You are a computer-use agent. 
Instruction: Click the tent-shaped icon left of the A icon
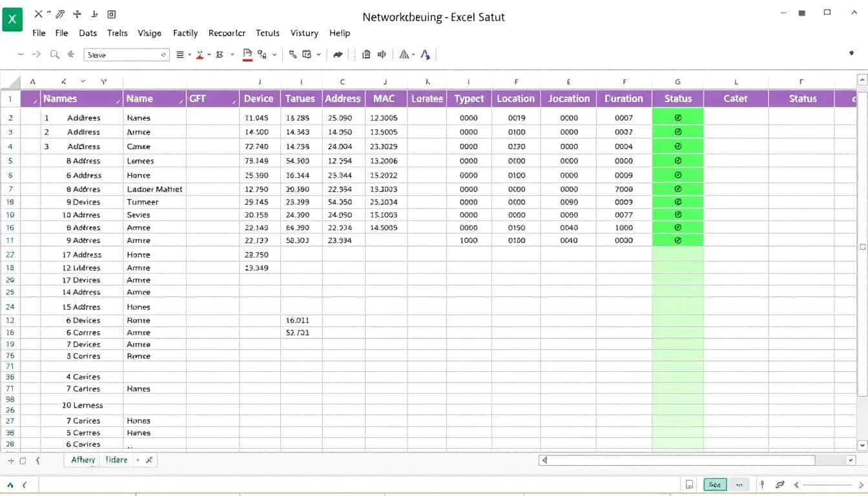pyautogui.click(x=404, y=55)
